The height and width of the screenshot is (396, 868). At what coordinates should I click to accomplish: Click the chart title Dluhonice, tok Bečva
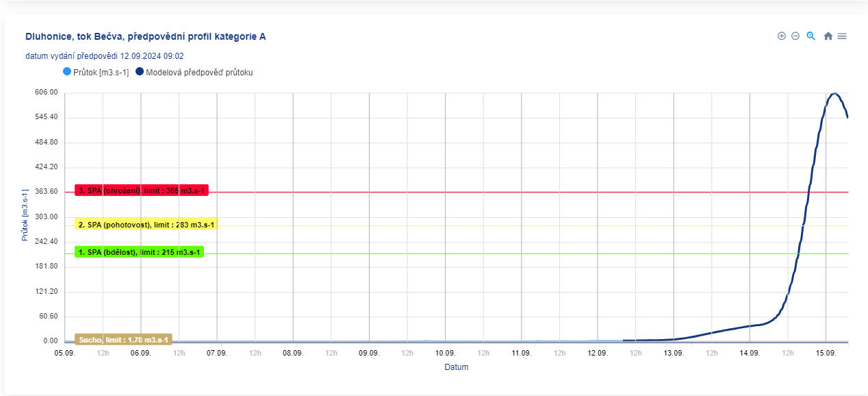[x=145, y=36]
